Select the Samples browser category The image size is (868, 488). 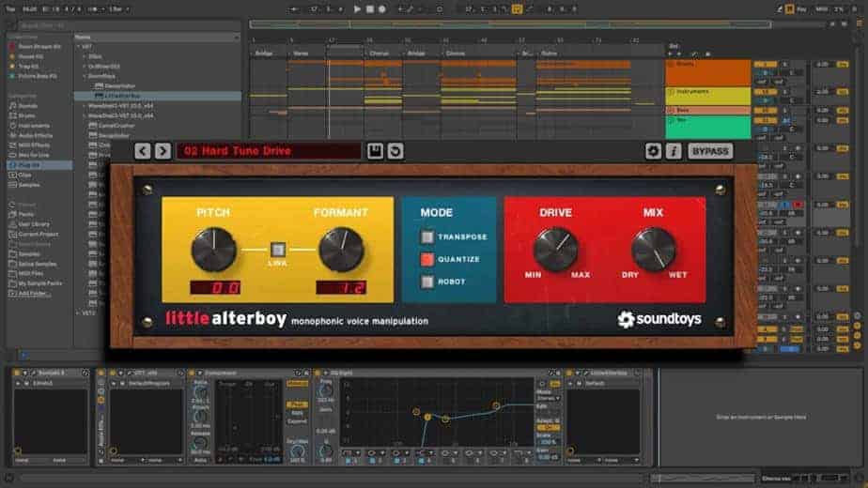[x=29, y=185]
